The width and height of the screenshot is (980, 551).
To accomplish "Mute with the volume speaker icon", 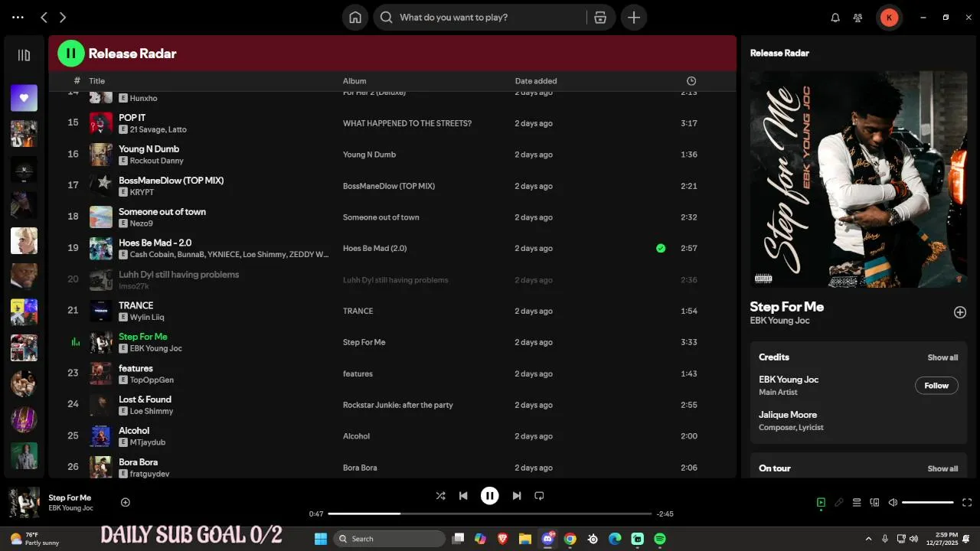I will (x=893, y=503).
